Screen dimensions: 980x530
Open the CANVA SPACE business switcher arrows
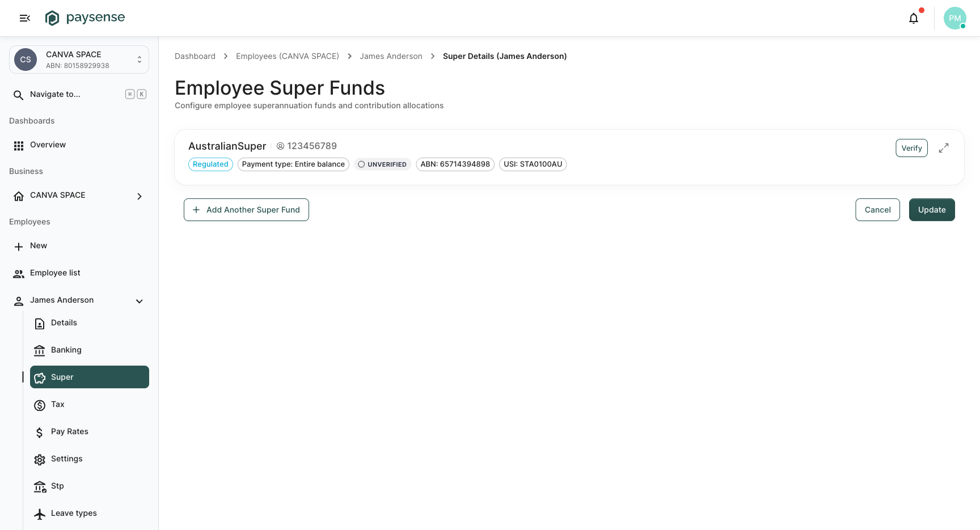click(140, 60)
